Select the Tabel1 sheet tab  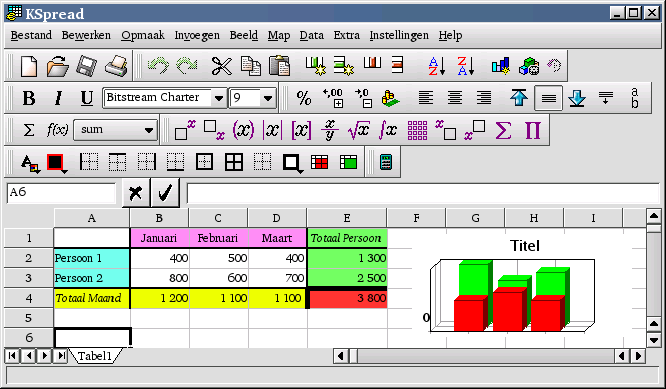pyautogui.click(x=94, y=356)
